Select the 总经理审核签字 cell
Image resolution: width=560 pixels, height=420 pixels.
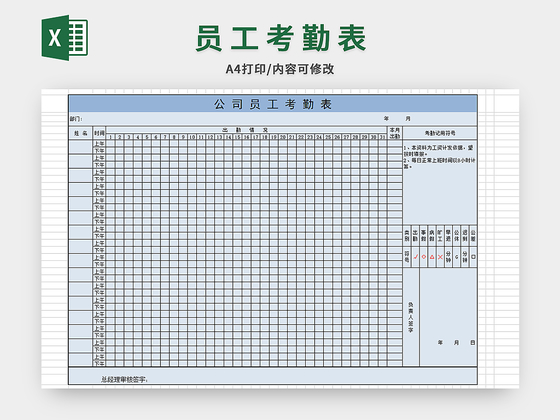pyautogui.click(x=273, y=376)
